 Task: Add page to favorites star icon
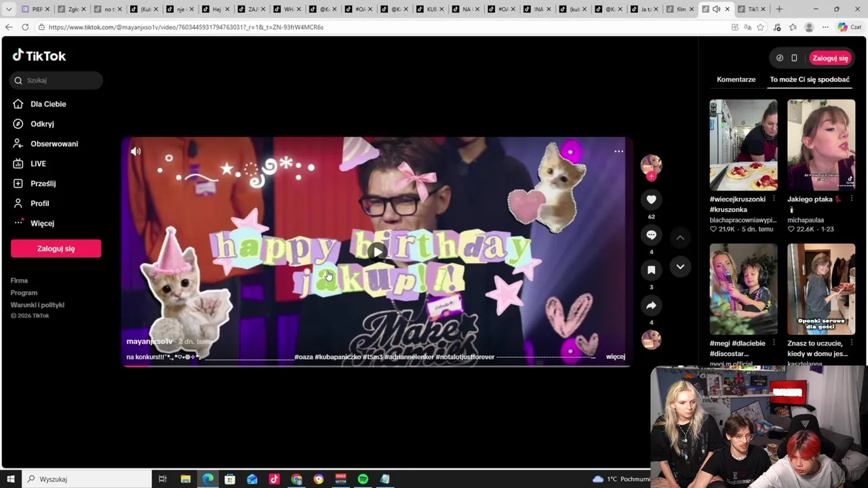[x=761, y=27]
